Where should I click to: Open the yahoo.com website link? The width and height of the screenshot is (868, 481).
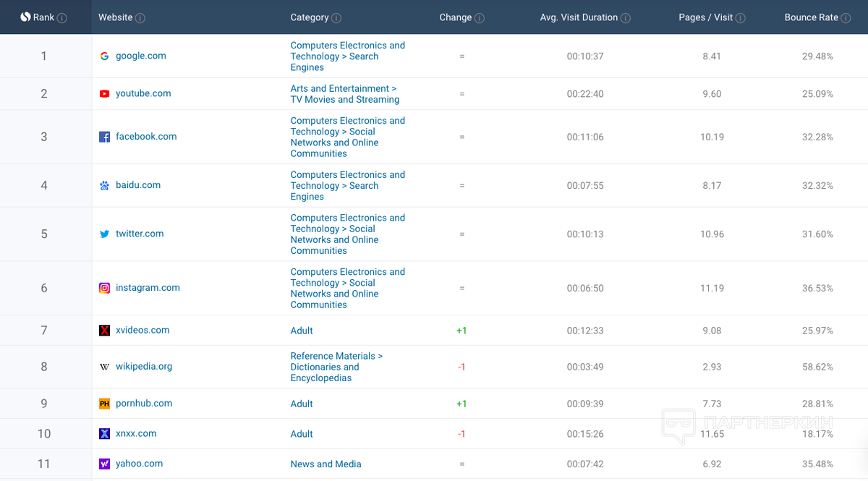click(x=139, y=464)
